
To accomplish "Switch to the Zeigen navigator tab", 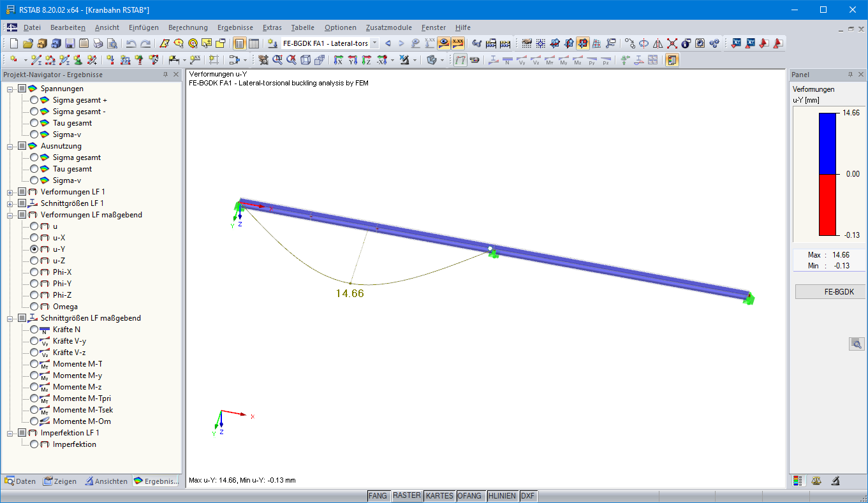I will tap(60, 481).
